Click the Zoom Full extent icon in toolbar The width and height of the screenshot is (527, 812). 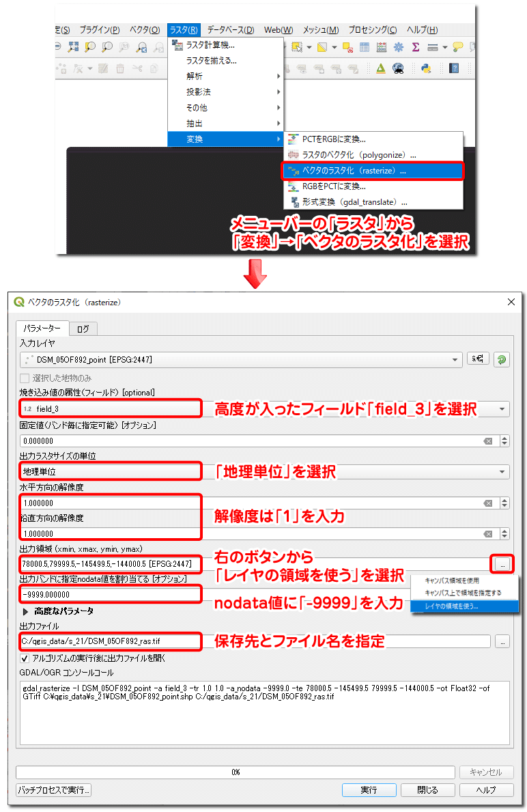(73, 47)
